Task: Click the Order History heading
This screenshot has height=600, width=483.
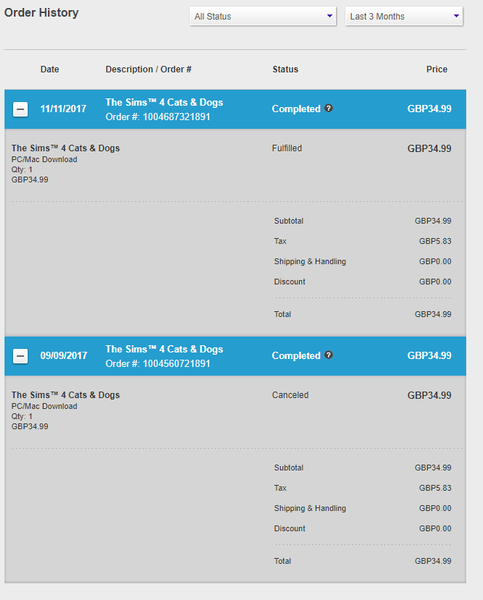Action: [x=41, y=13]
